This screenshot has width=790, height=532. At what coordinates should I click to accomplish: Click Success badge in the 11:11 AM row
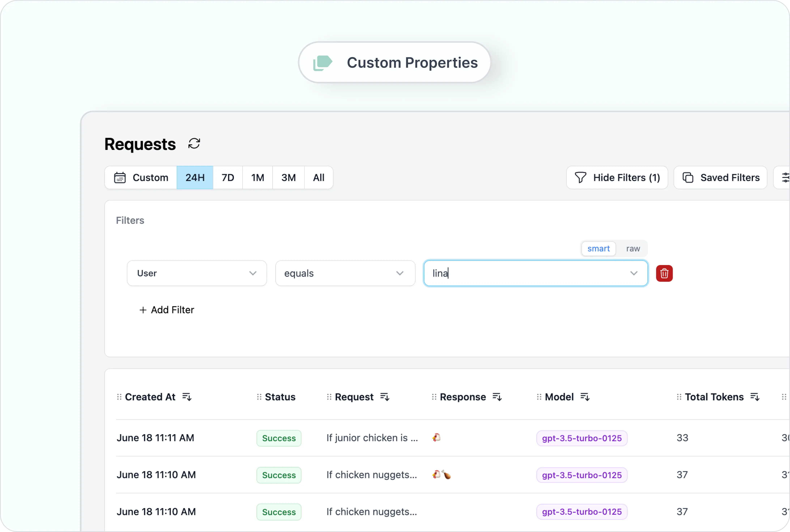click(x=279, y=438)
